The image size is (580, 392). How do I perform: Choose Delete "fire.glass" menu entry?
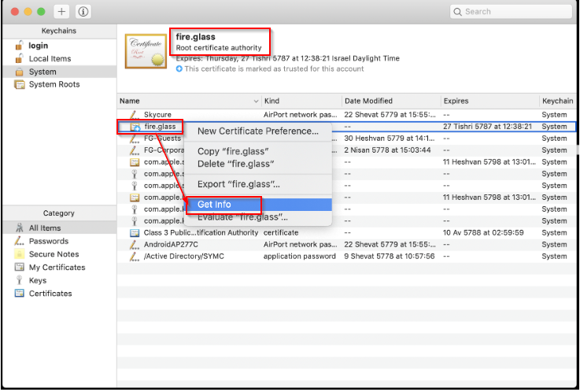click(x=235, y=164)
